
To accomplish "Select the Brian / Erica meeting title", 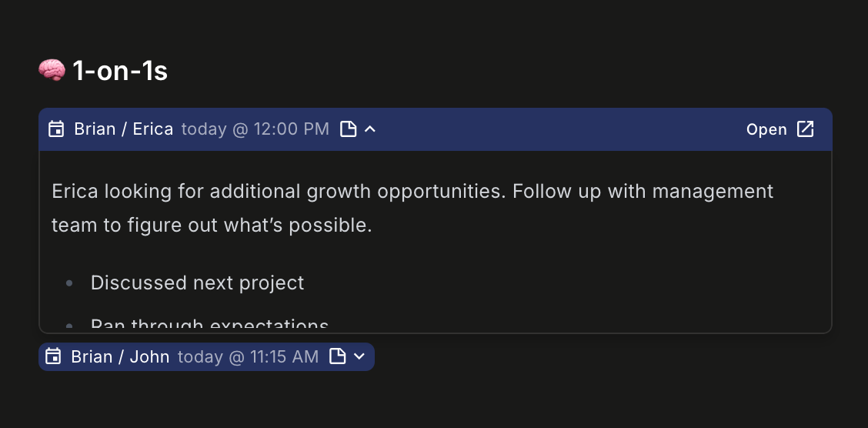I will click(x=123, y=129).
